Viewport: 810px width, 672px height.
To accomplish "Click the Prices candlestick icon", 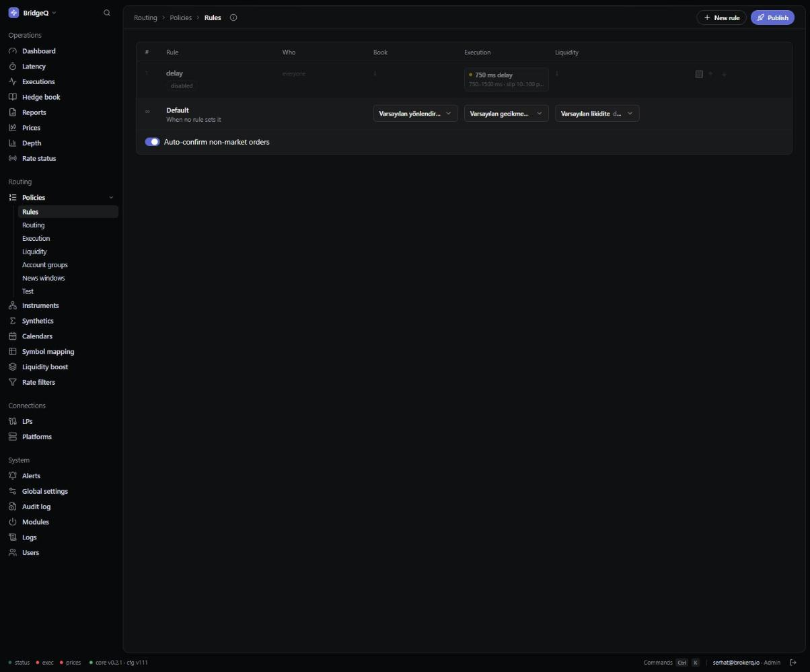I will 13,128.
